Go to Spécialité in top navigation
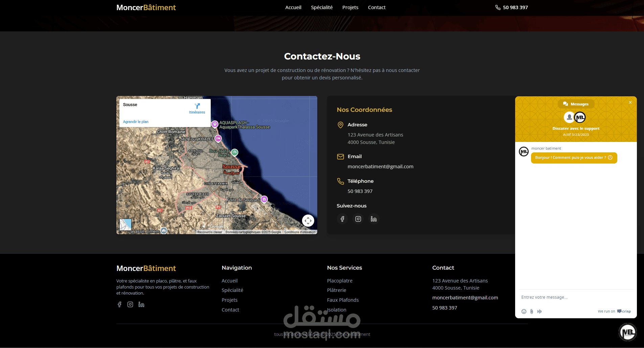This screenshot has width=644, height=348. 322,7
